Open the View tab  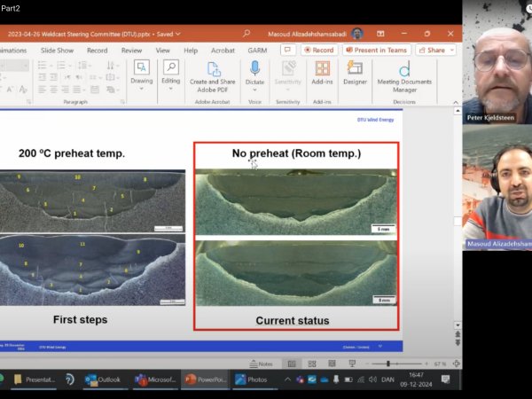click(x=163, y=51)
